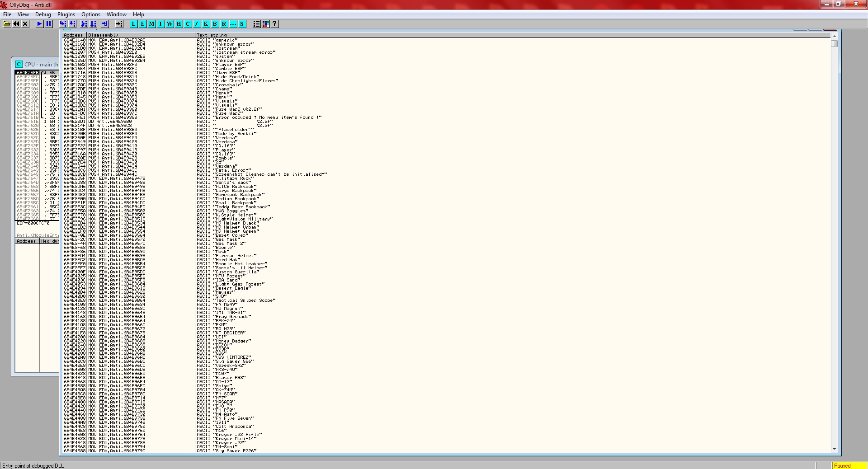The height and width of the screenshot is (469, 868).
Task: Select the "Chams" string row
Action: click(x=447, y=89)
